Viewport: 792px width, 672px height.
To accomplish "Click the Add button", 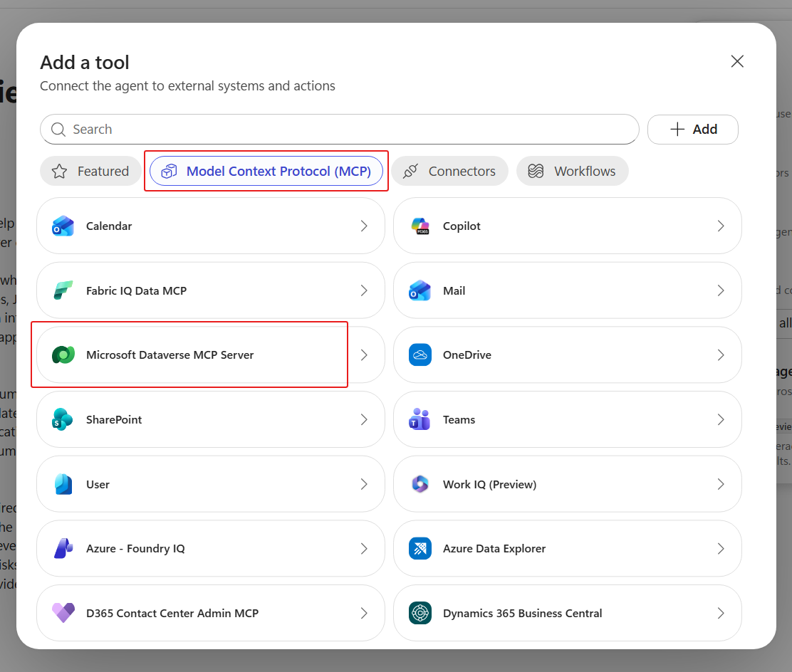I will [x=693, y=130].
